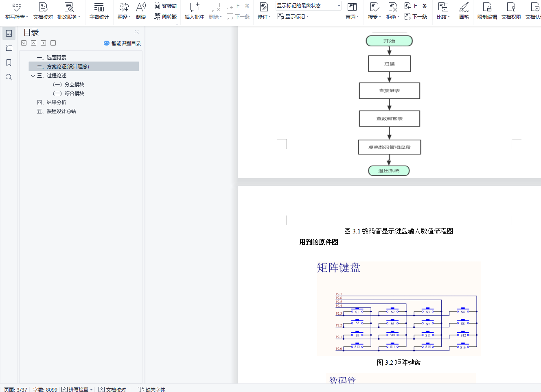Open the bookmark panel in the sidebar
This screenshot has width=541, height=392.
pyautogui.click(x=9, y=63)
